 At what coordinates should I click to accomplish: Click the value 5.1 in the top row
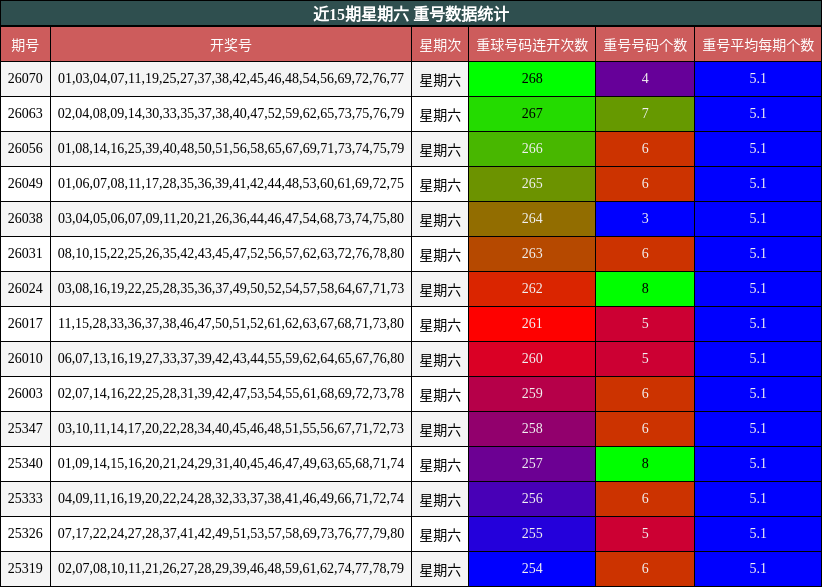(x=757, y=77)
